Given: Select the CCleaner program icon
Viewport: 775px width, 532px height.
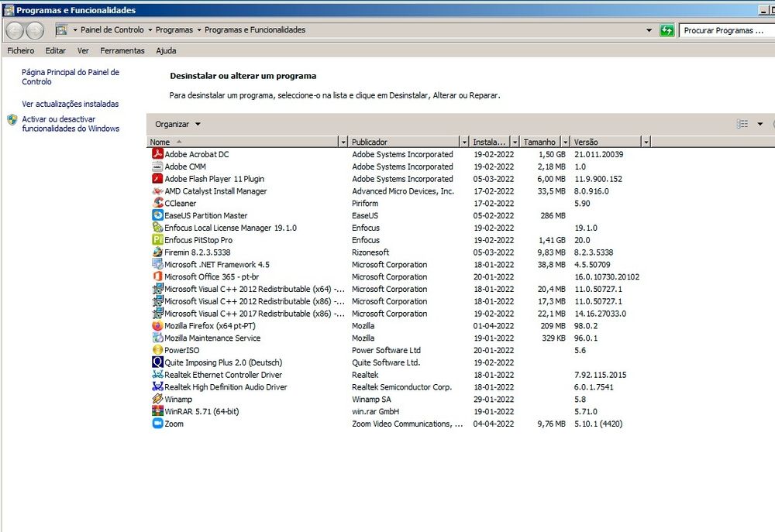Looking at the screenshot, I should (x=157, y=203).
